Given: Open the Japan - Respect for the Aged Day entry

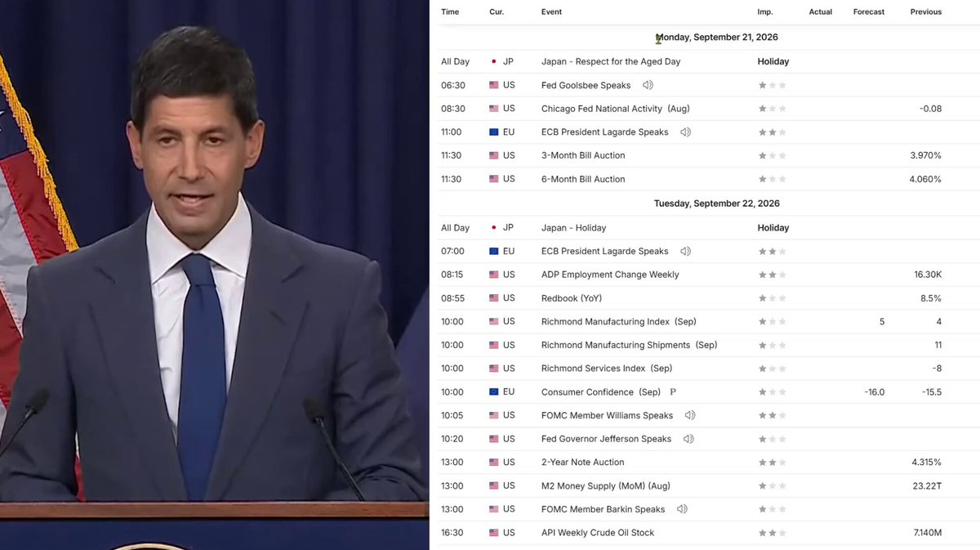Looking at the screenshot, I should [611, 61].
